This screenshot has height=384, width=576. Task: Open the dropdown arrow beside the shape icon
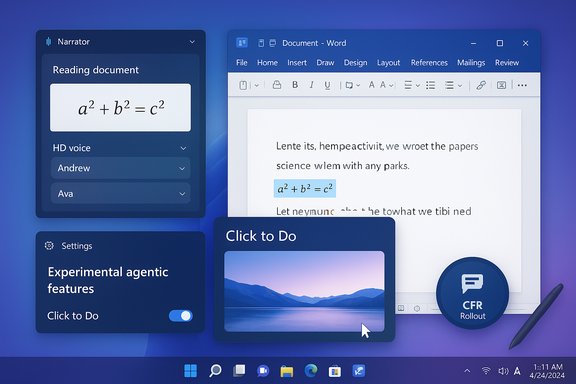click(x=358, y=85)
